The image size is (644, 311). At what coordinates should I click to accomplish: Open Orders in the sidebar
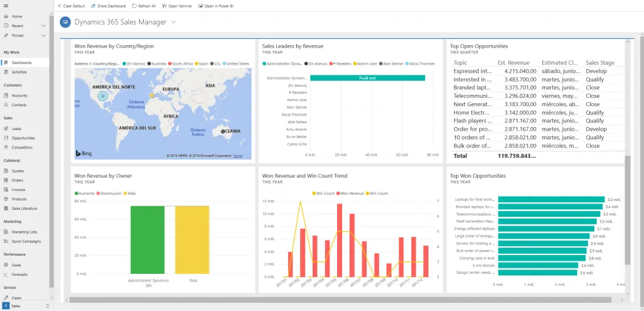[x=25, y=180]
